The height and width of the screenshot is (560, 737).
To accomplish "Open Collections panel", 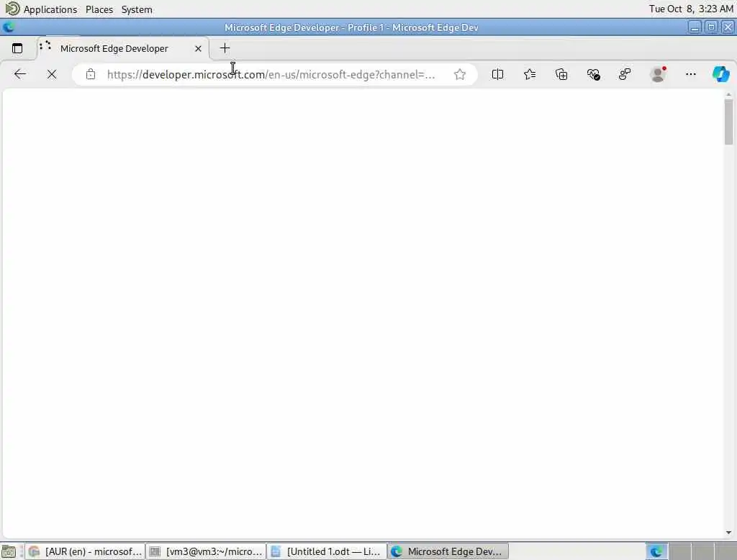I will click(561, 74).
